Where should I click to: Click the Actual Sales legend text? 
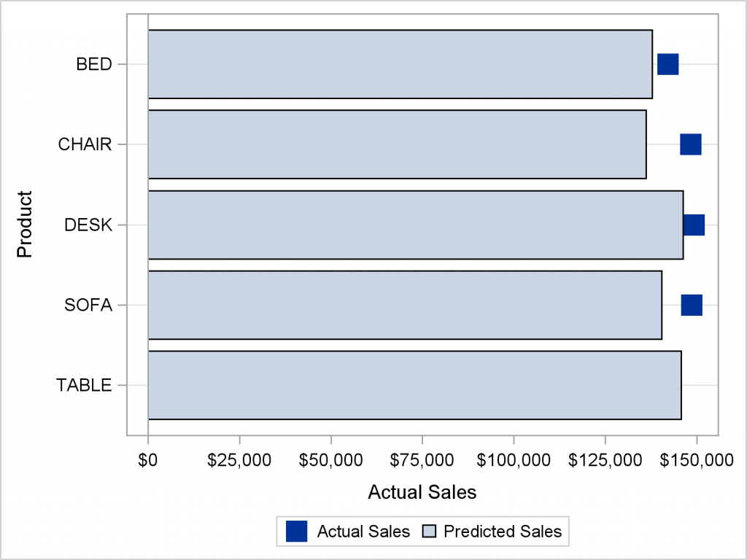pos(363,532)
